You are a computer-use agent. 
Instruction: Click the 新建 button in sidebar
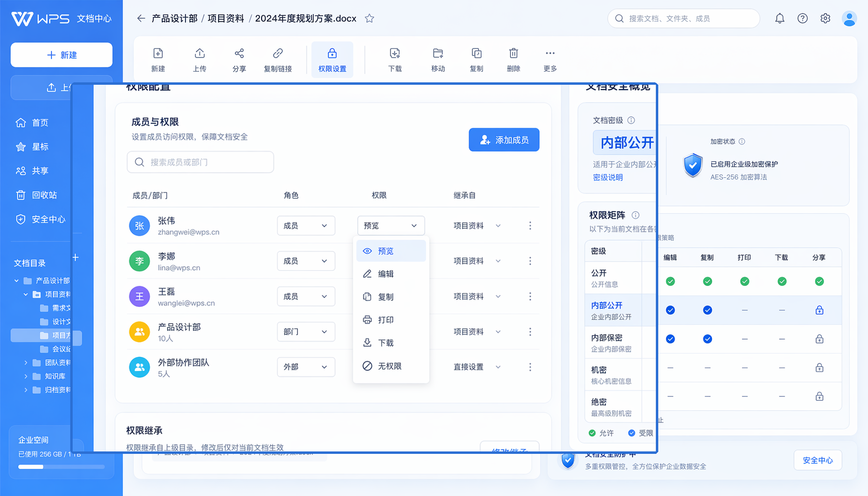pyautogui.click(x=62, y=55)
